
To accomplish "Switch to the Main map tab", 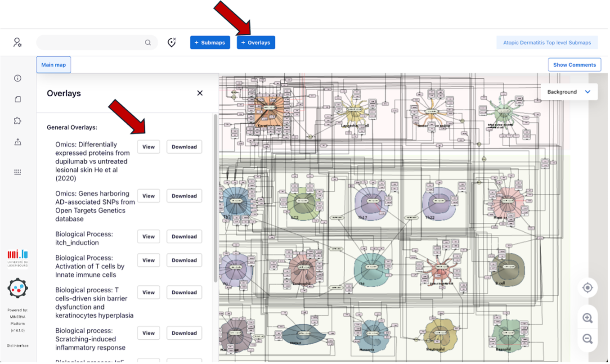I will click(x=54, y=65).
